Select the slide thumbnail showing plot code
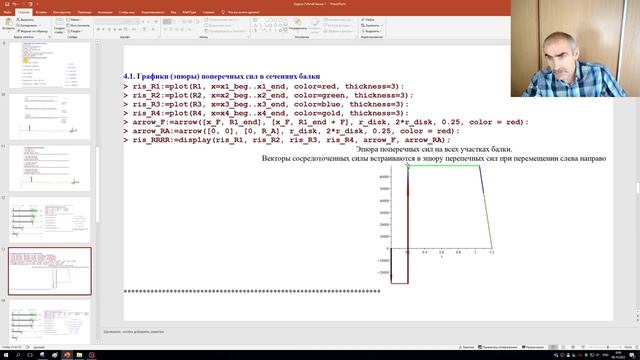This screenshot has height=360, width=640. coord(50,271)
